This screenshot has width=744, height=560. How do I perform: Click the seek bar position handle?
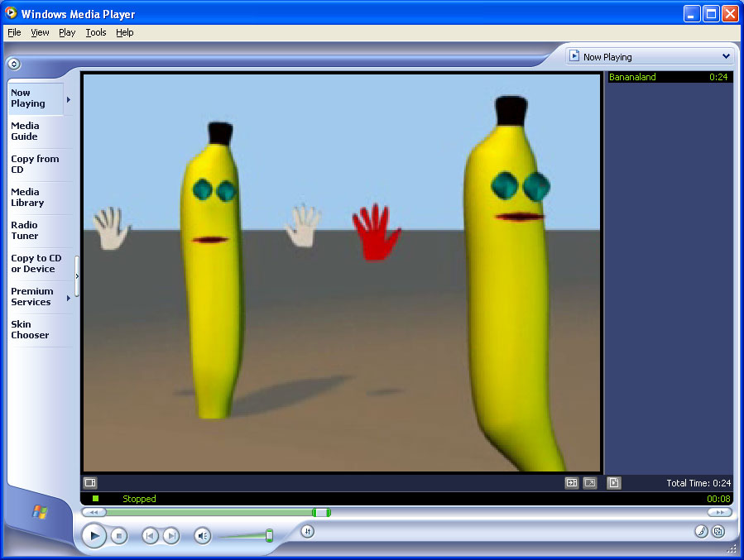tap(322, 513)
